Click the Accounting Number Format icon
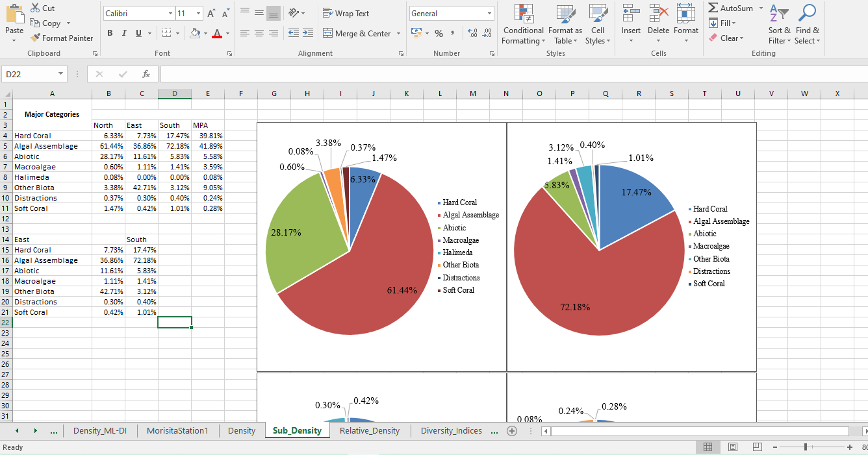868x455 pixels. [x=416, y=33]
